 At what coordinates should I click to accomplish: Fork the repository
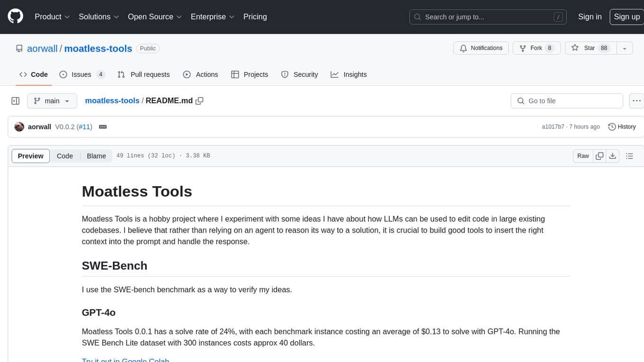(537, 48)
